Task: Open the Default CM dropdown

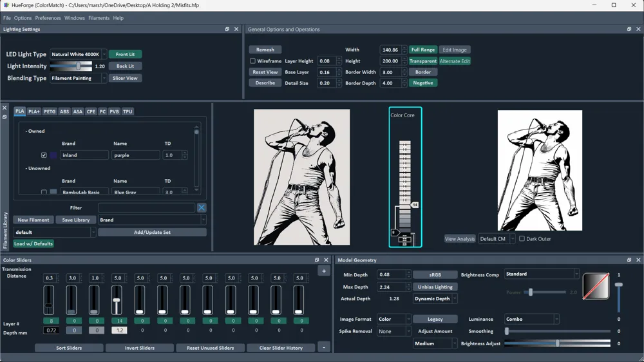Action: pyautogui.click(x=497, y=239)
